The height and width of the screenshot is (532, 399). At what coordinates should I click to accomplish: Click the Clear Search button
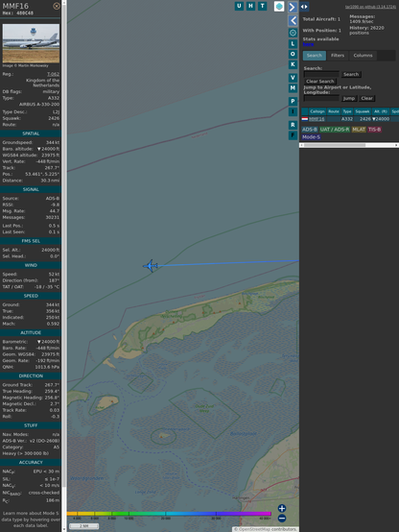pos(320,81)
